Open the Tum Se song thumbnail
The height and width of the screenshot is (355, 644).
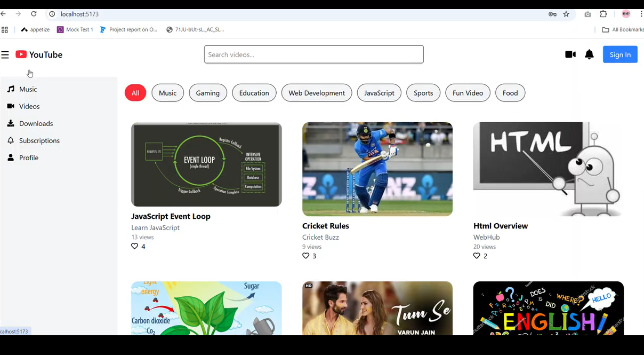(x=377, y=308)
